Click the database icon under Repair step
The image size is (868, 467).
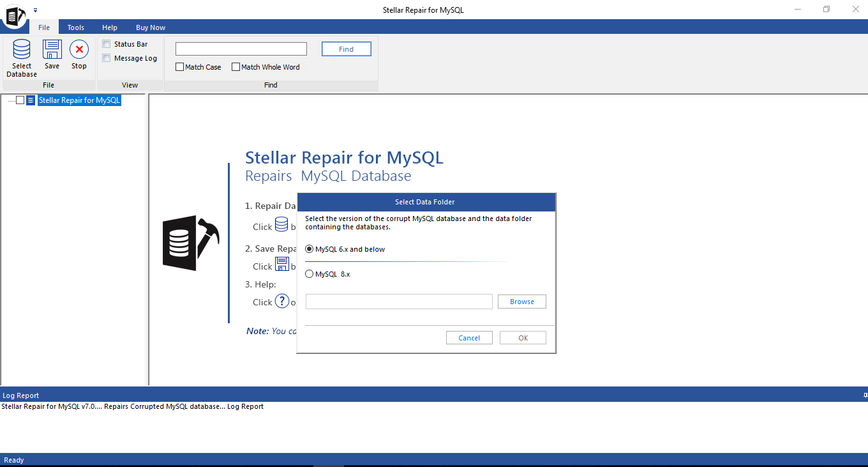(281, 225)
